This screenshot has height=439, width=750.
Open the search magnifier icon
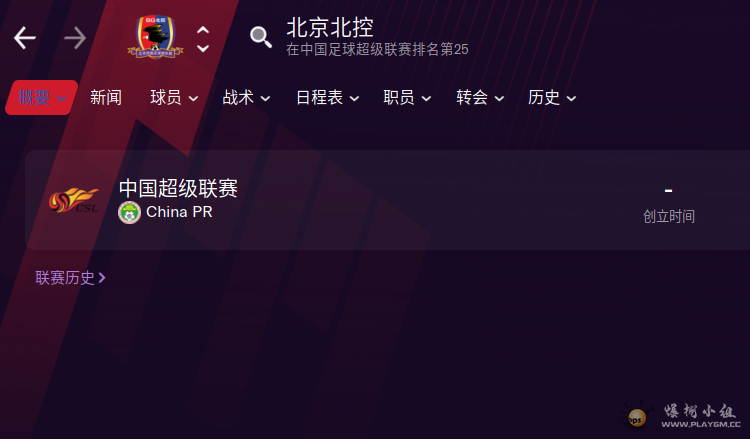pyautogui.click(x=261, y=37)
